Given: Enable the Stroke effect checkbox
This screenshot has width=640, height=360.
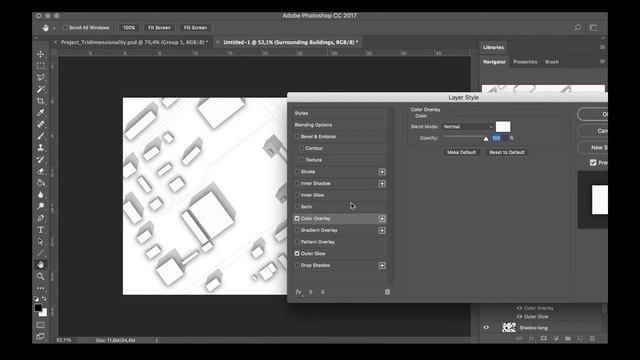Looking at the screenshot, I should 297,171.
